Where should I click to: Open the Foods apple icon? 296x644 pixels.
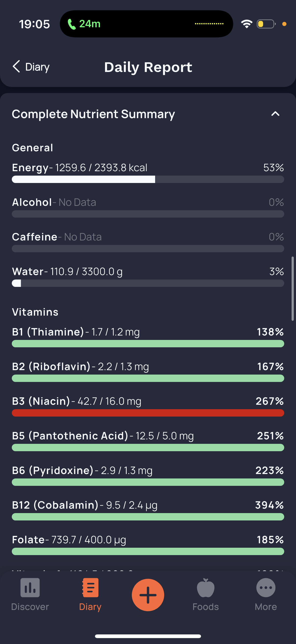pos(206,588)
